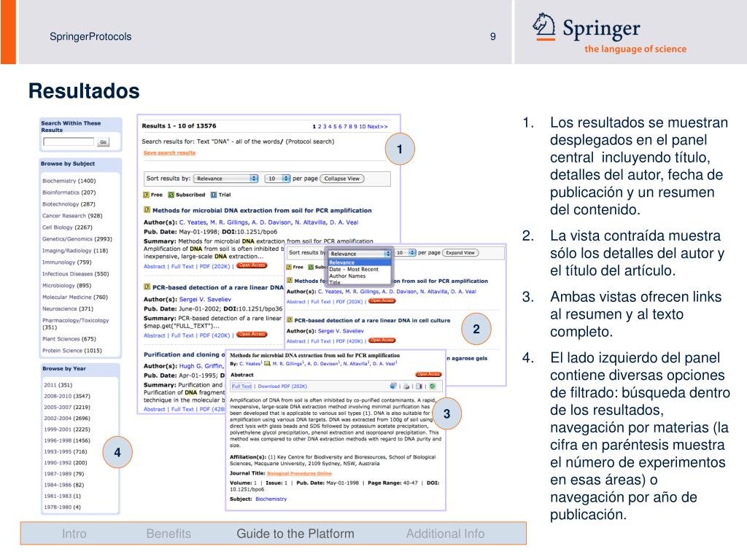Click the PDF (420K) link in the collapsed view
The image size is (747, 560).
coord(349,341)
